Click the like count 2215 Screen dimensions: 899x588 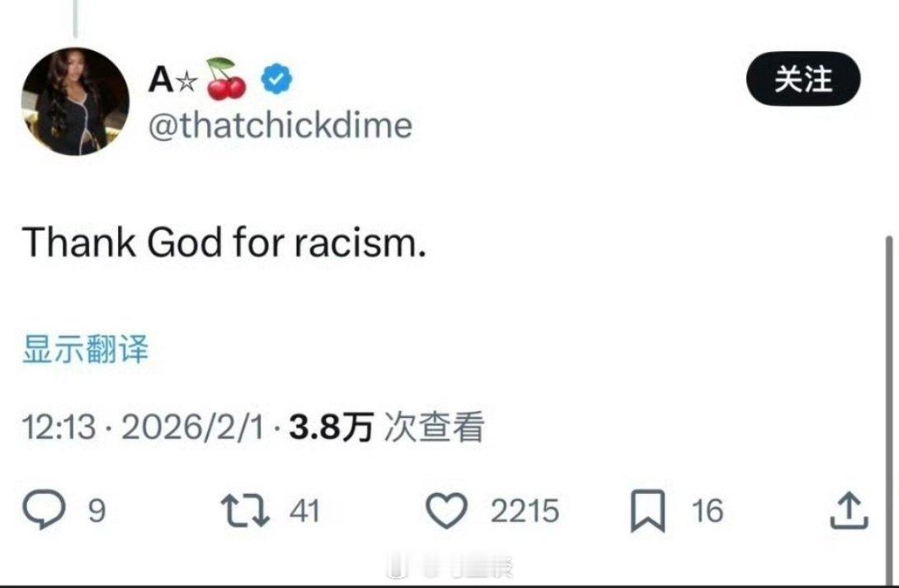click(525, 511)
